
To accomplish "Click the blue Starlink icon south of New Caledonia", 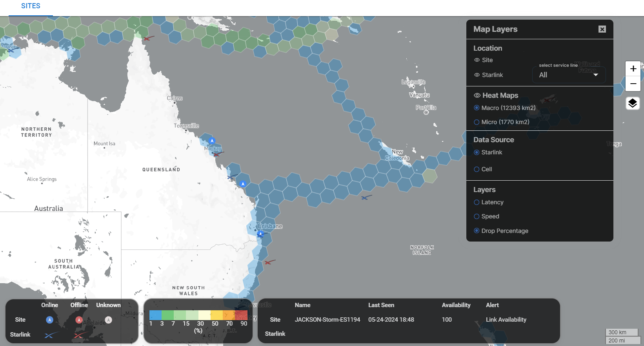I will (366, 198).
